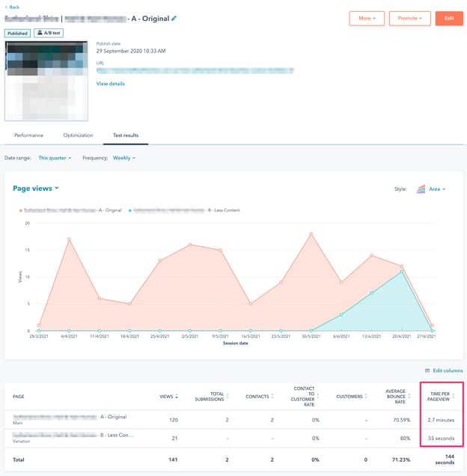
Task: Open the Page views metric selector
Action: [36, 189]
